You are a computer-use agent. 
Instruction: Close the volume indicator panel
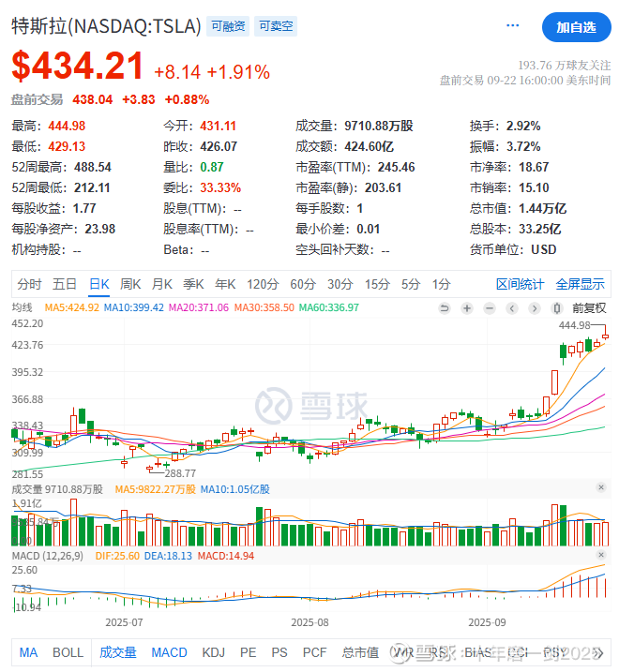[x=601, y=487]
